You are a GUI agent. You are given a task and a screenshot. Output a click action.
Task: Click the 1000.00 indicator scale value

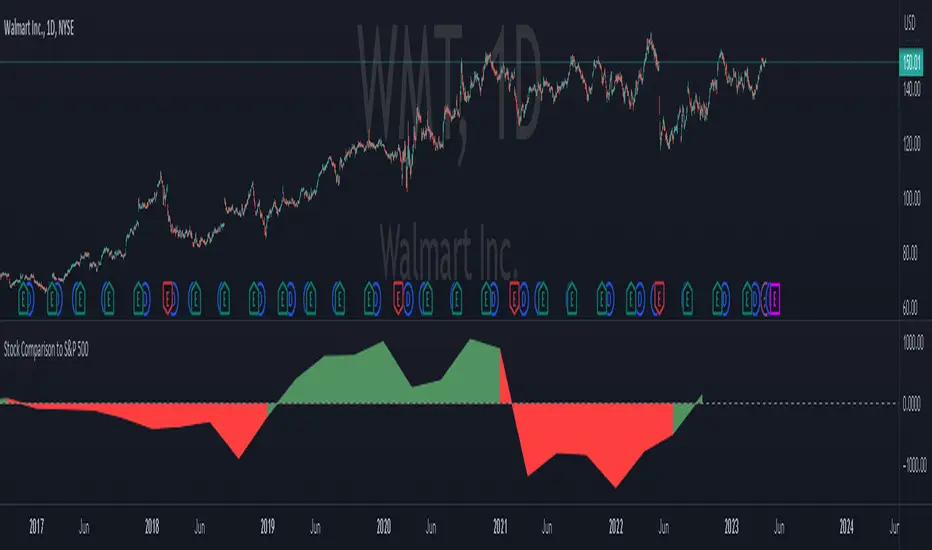click(913, 342)
